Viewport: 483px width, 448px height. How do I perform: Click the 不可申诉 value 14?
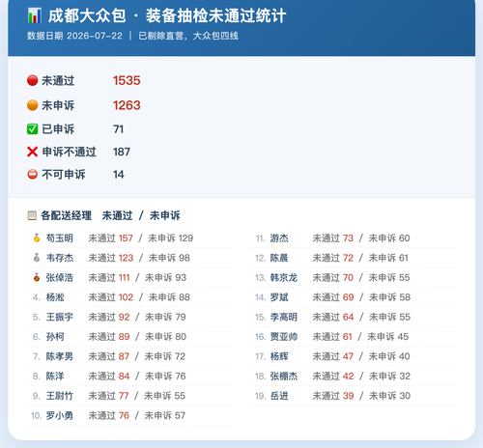coord(119,175)
